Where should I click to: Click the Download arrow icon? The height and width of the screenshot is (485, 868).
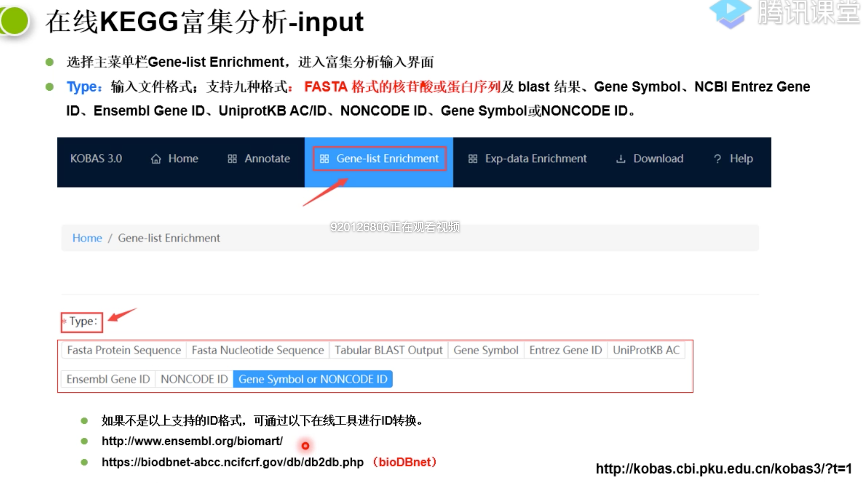tap(620, 159)
